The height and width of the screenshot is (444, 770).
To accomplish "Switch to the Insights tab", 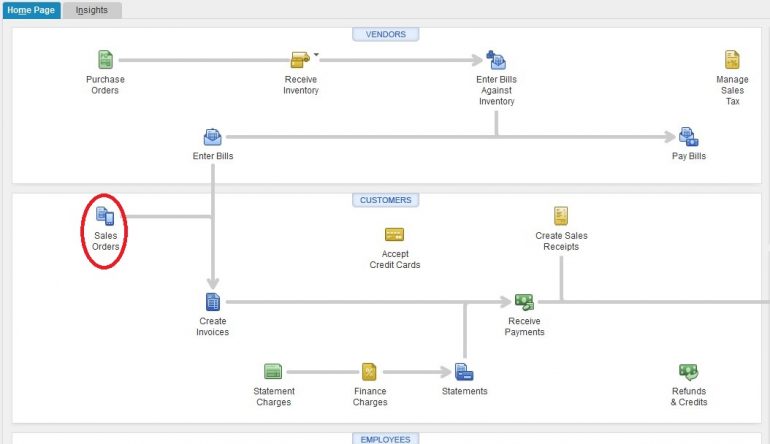I will click(x=92, y=10).
